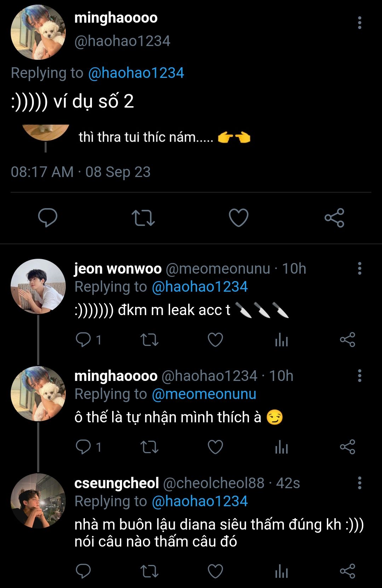
Task: Open jeon wonwoo's profile picture
Action: (38, 286)
